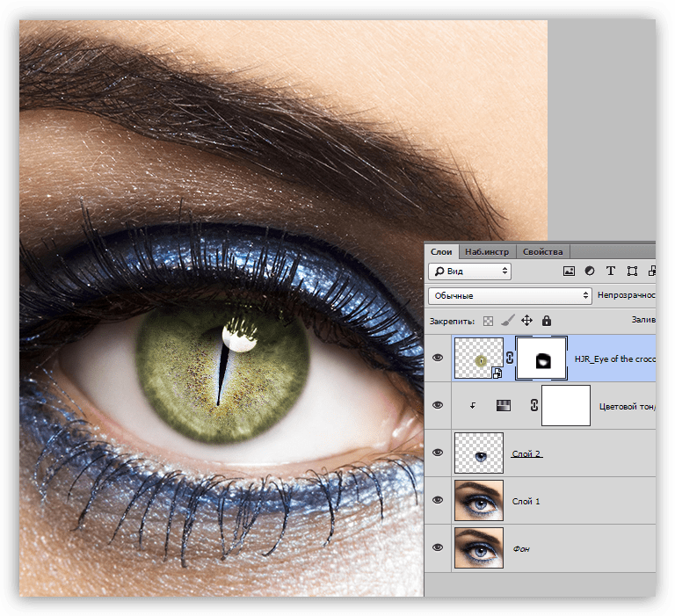Filter layers by type (T) icon

coord(611,271)
